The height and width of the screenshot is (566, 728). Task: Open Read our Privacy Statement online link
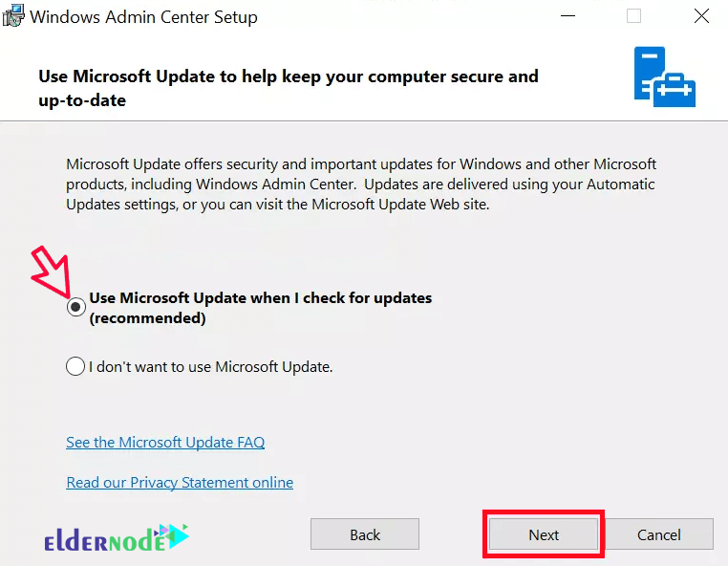[x=180, y=483]
